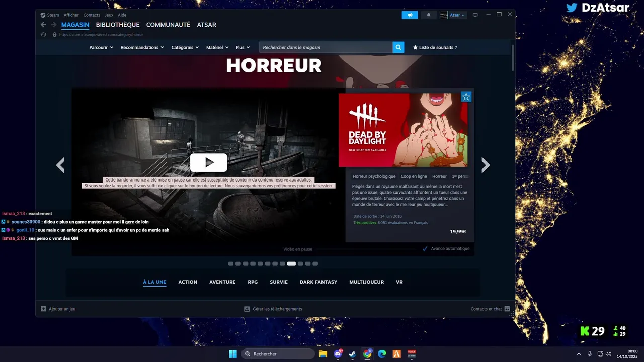Click the video progress bar
The width and height of the screenshot is (644, 362).
[x=366, y=249]
